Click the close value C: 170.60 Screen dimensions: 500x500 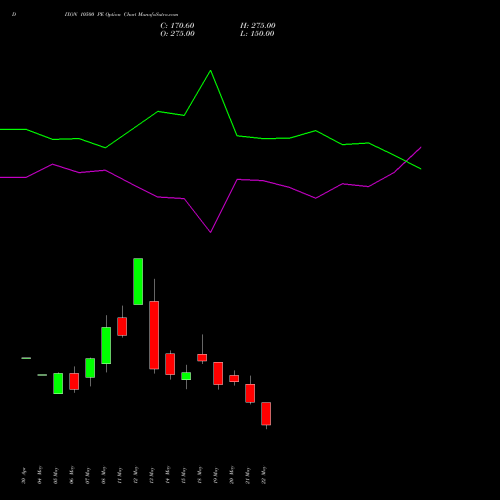pyautogui.click(x=177, y=26)
